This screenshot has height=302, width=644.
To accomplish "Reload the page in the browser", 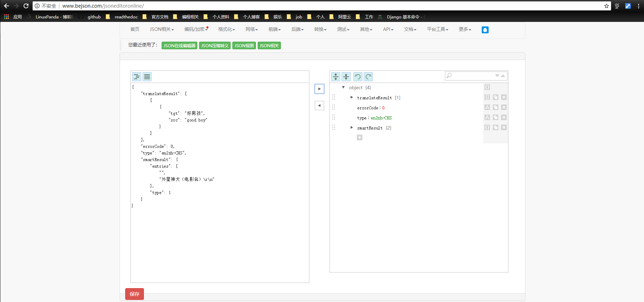I will [x=26, y=6].
